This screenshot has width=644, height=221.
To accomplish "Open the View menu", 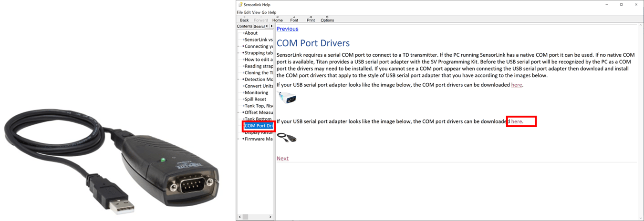I will 256,12.
